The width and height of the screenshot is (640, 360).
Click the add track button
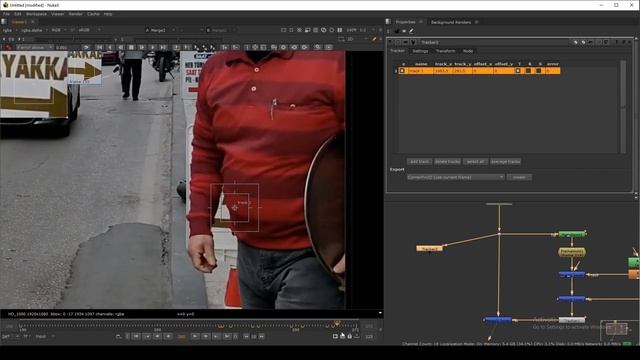419,162
